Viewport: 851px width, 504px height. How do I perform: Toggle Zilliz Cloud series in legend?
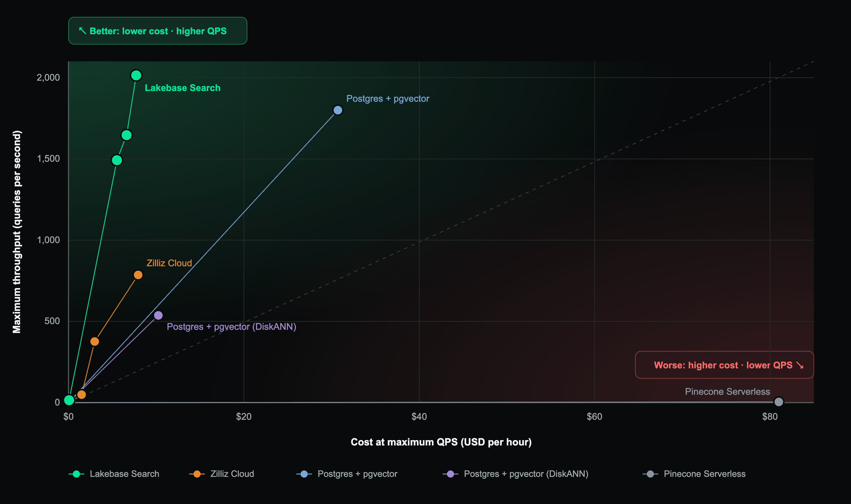[222, 474]
